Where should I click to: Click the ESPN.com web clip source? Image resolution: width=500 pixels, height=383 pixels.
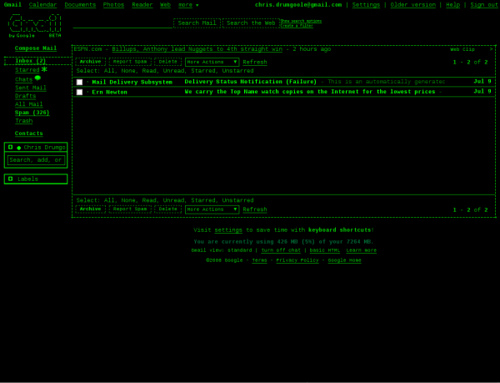(88, 49)
